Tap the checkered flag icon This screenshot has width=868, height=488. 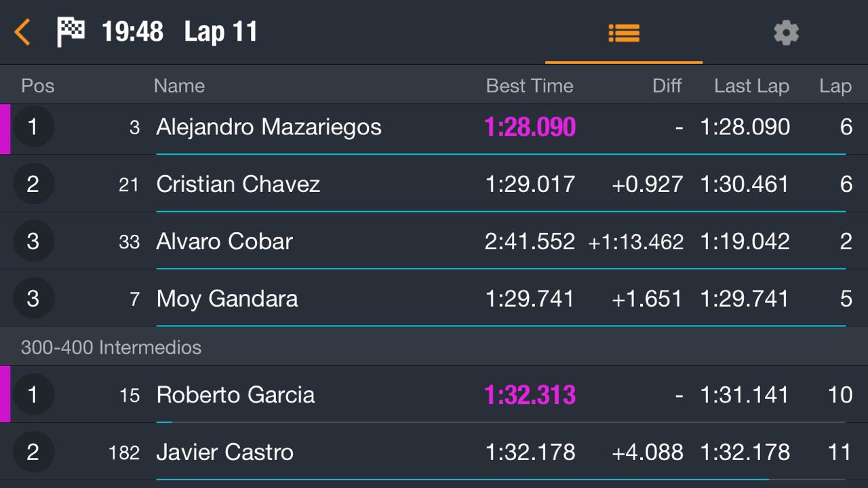click(71, 32)
